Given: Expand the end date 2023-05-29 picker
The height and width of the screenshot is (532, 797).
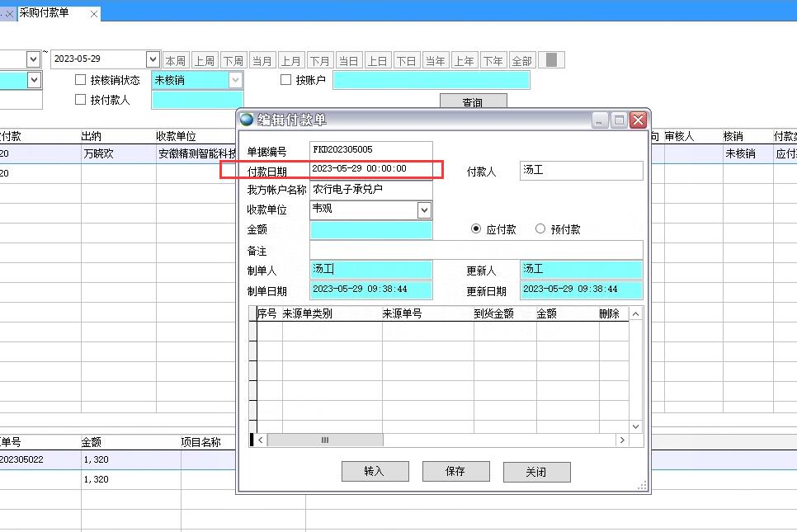Looking at the screenshot, I should (x=153, y=59).
